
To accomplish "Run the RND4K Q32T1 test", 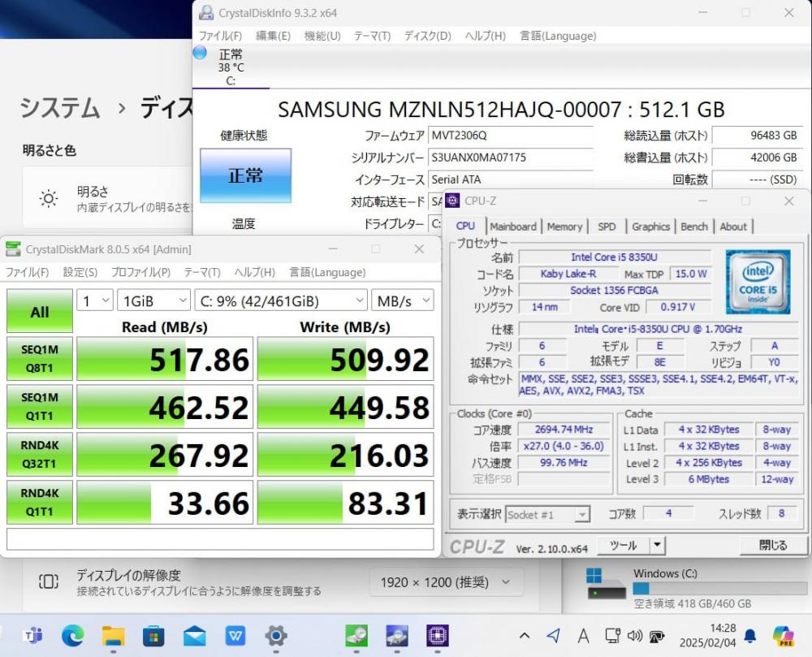I will (39, 454).
